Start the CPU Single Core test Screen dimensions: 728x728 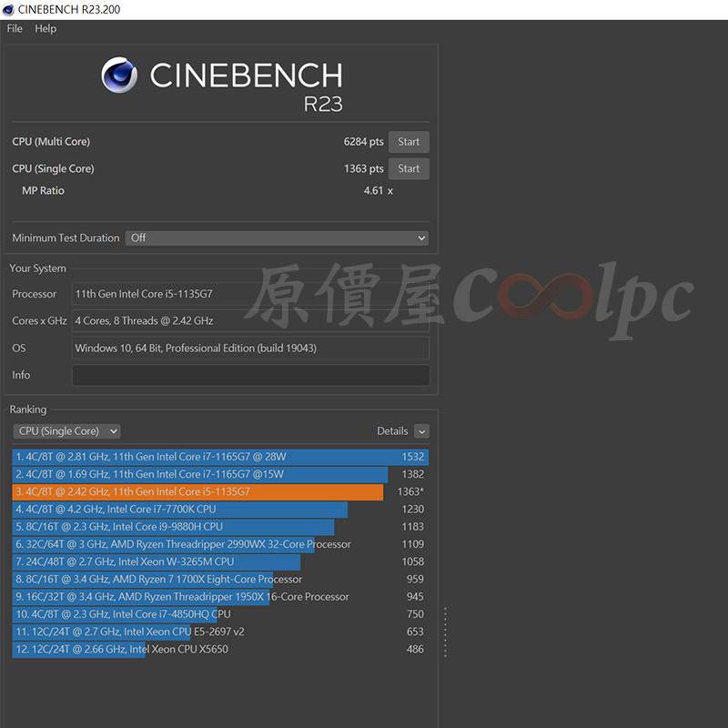click(x=409, y=168)
